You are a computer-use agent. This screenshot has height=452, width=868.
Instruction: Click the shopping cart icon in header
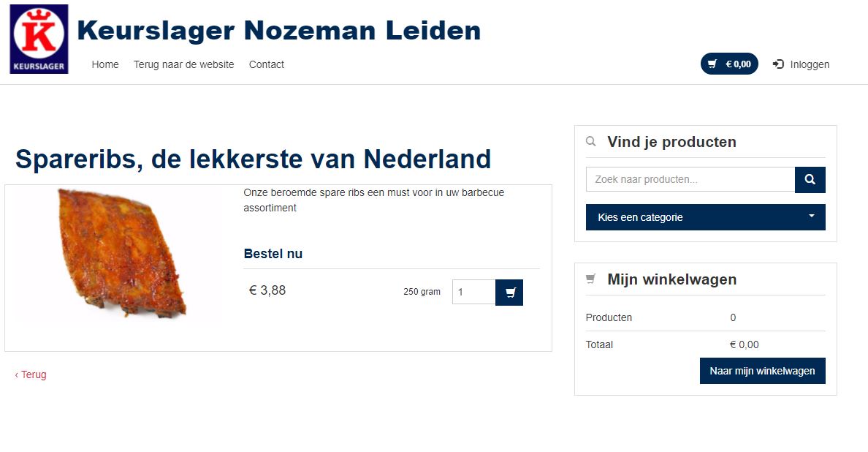(712, 64)
